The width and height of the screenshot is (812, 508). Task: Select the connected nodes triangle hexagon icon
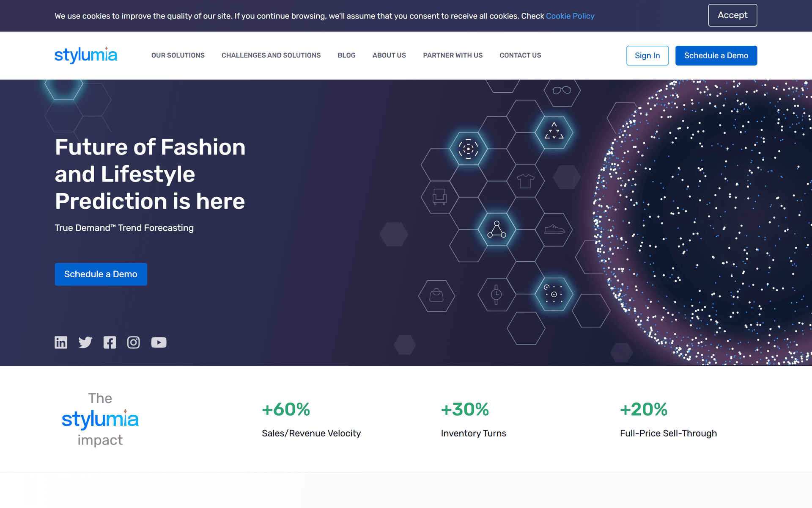point(497,229)
